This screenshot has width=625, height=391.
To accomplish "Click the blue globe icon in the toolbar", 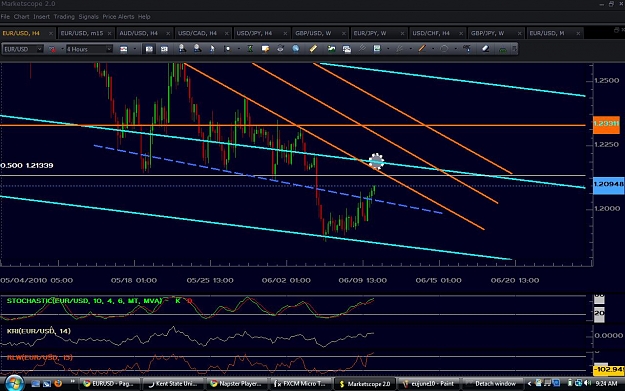I will click(x=295, y=49).
